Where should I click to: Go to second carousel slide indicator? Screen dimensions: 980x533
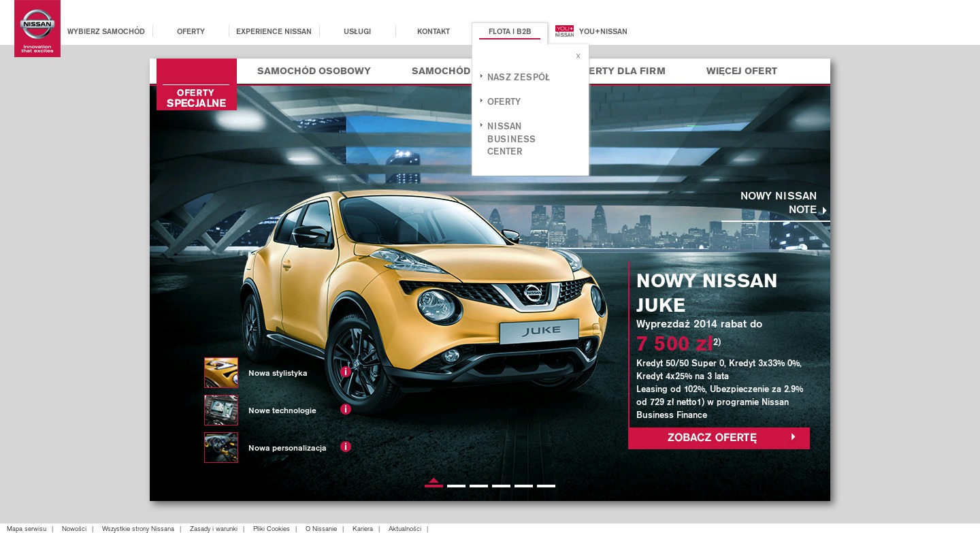tap(456, 485)
